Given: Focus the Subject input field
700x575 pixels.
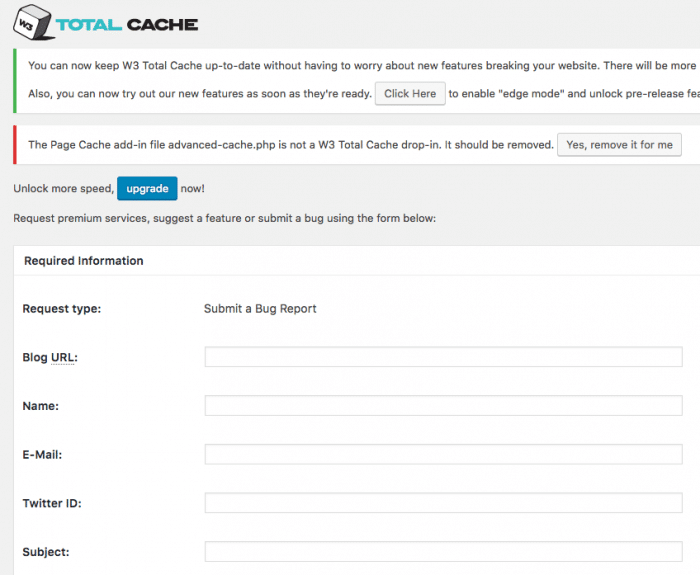Looking at the screenshot, I should (443, 551).
